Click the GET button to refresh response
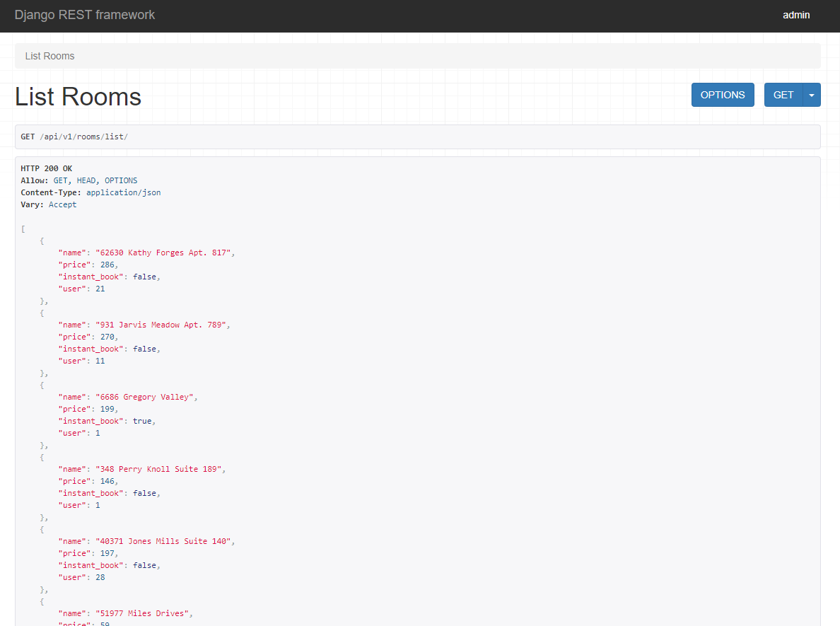The image size is (840, 626). (783, 94)
